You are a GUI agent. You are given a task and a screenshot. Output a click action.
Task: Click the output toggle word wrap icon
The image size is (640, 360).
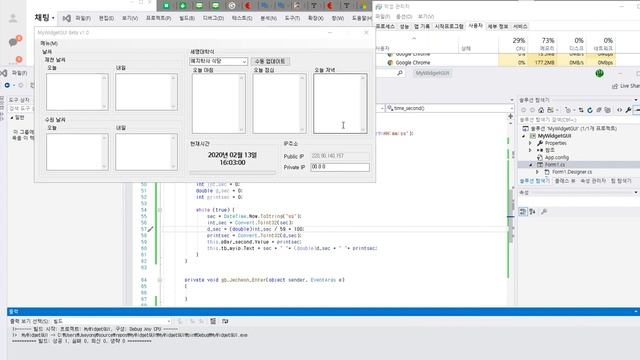(x=225, y=321)
